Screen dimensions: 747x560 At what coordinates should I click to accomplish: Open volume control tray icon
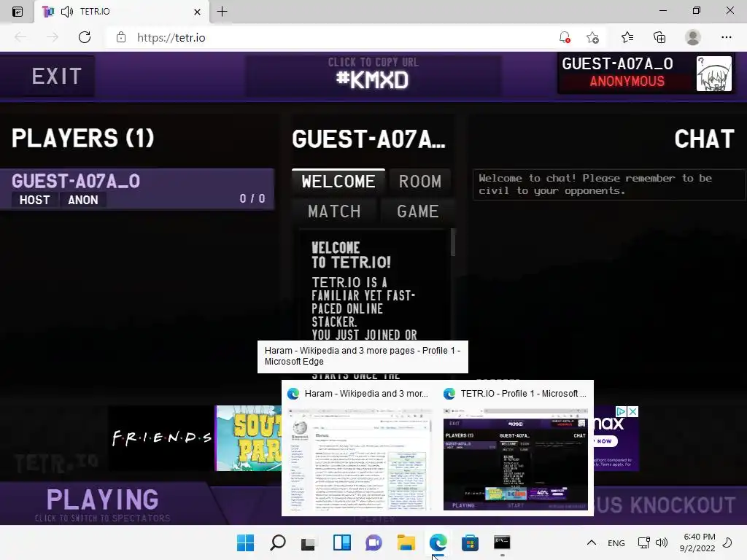tap(661, 542)
